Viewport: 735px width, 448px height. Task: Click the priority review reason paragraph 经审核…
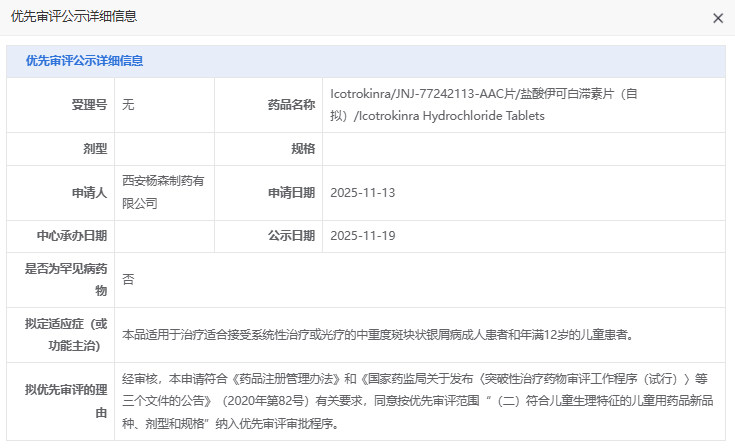point(417,401)
